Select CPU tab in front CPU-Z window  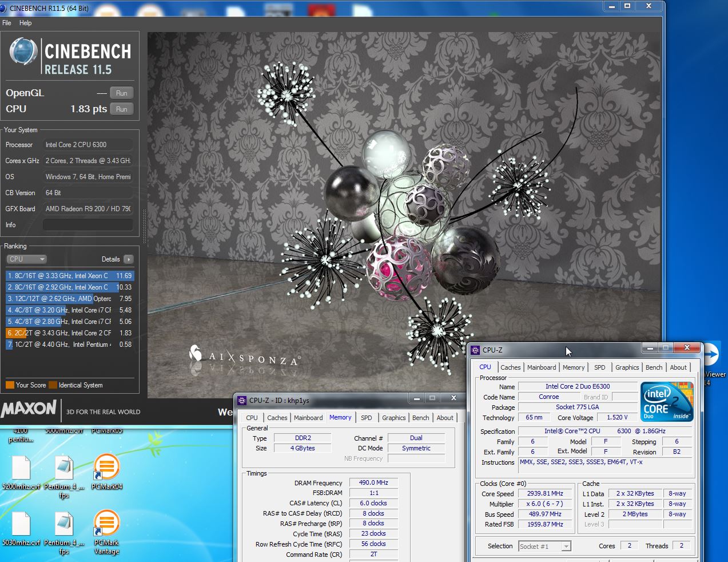(485, 367)
